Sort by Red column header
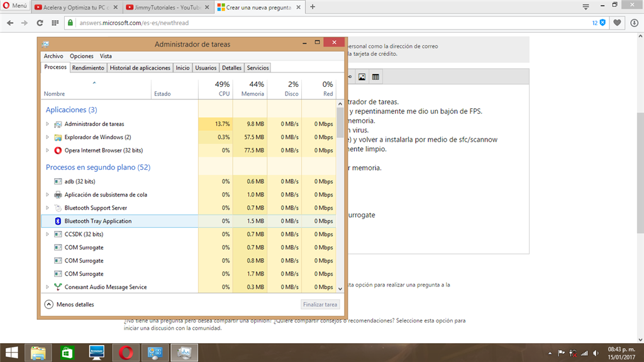 click(319, 89)
